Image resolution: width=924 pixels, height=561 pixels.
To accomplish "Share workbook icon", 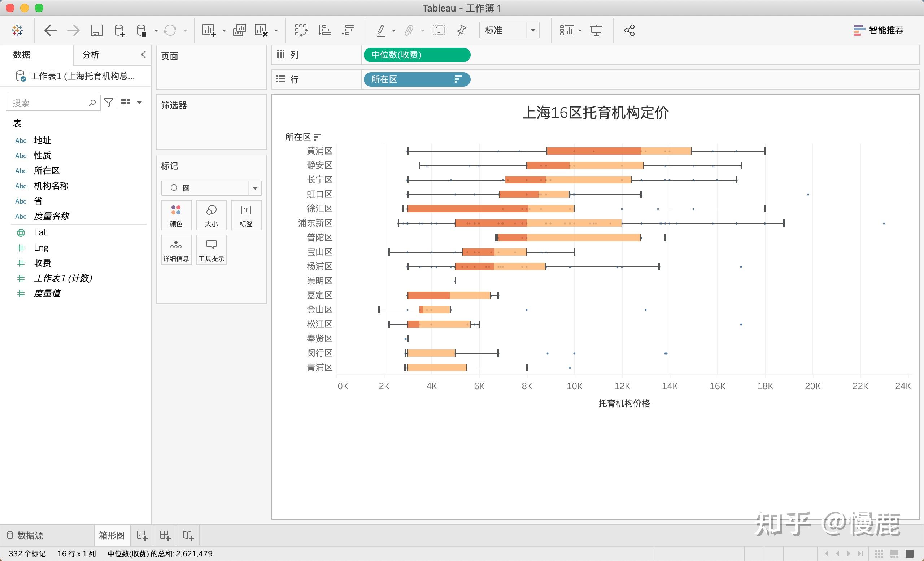I will 629,30.
